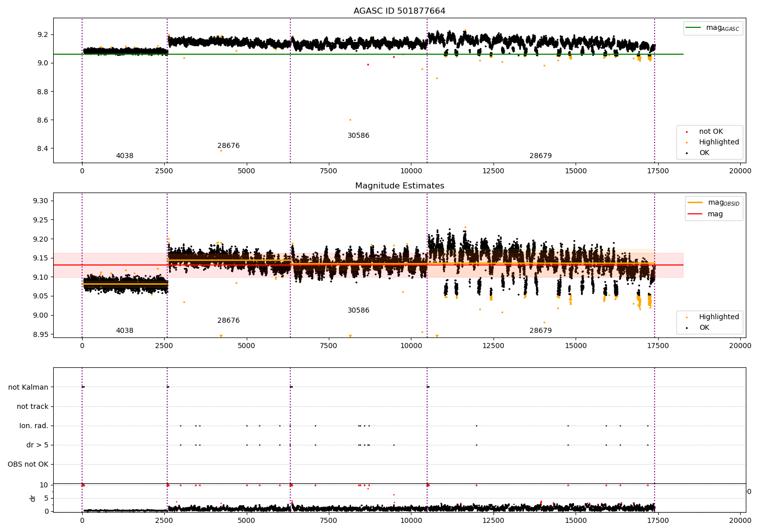Viewport: 760px width, 532px height.
Task: Click the 8.4 y-tick of the top plot
Action: click(x=43, y=149)
